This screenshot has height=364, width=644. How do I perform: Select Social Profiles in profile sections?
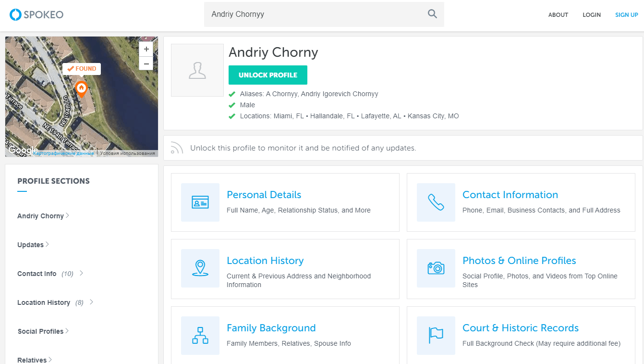point(40,331)
